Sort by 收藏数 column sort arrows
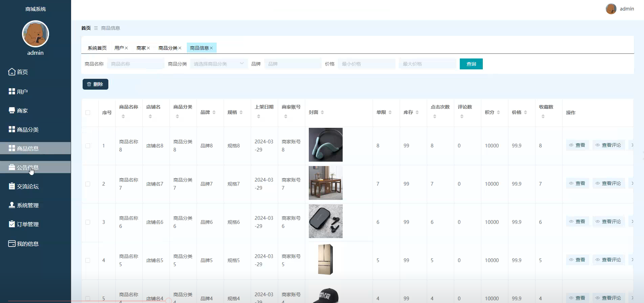 pyautogui.click(x=543, y=116)
